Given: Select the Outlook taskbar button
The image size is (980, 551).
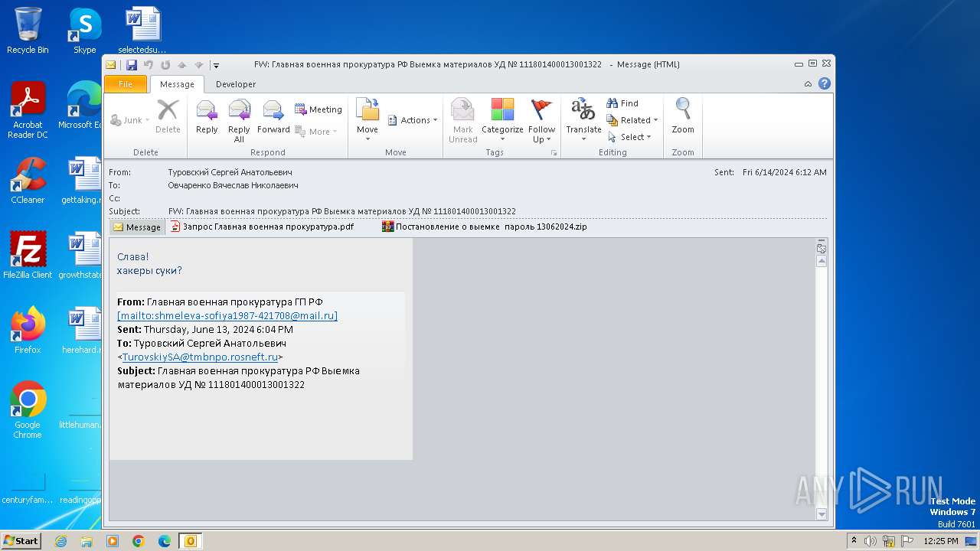Looking at the screenshot, I should (x=191, y=541).
